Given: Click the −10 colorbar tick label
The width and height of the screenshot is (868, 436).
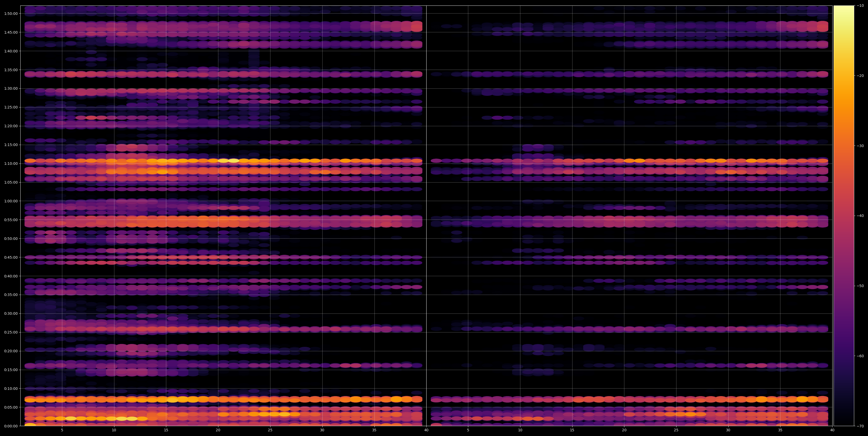Looking at the screenshot, I should 860,5.
